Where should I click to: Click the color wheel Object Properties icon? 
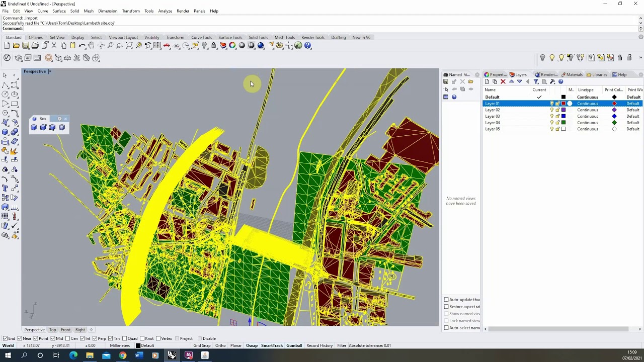pyautogui.click(x=232, y=46)
